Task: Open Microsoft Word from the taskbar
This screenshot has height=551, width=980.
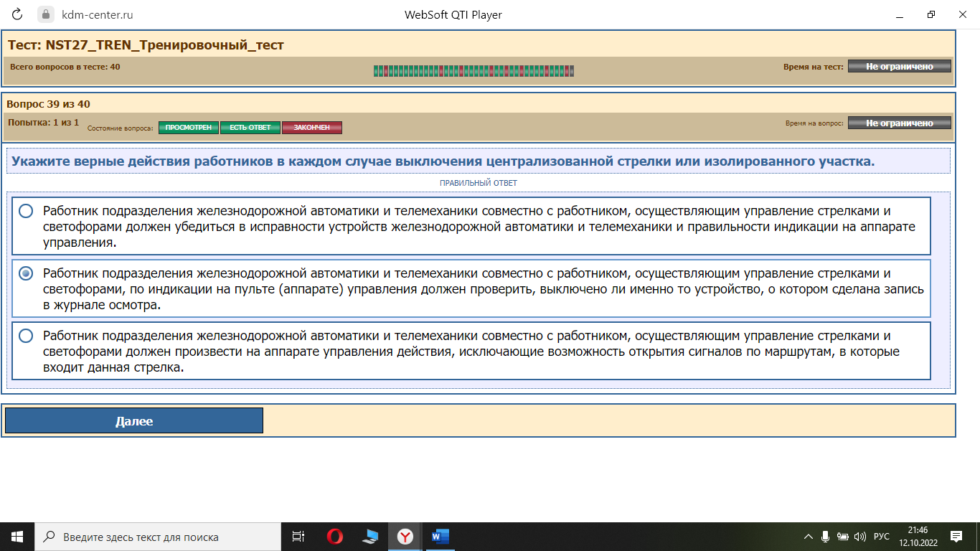Action: (440, 536)
